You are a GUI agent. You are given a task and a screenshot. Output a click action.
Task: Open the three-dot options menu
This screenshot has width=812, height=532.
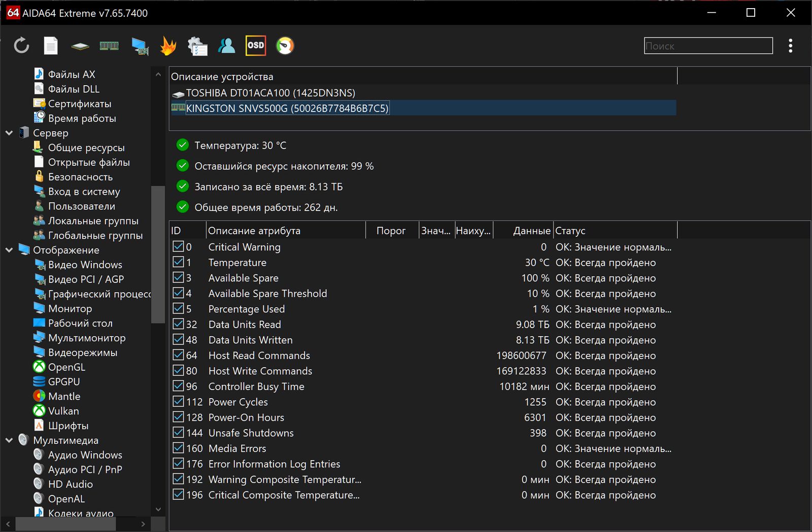pyautogui.click(x=790, y=46)
